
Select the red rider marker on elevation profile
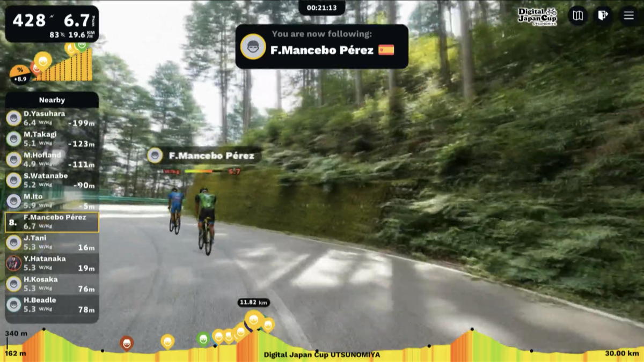(x=127, y=343)
